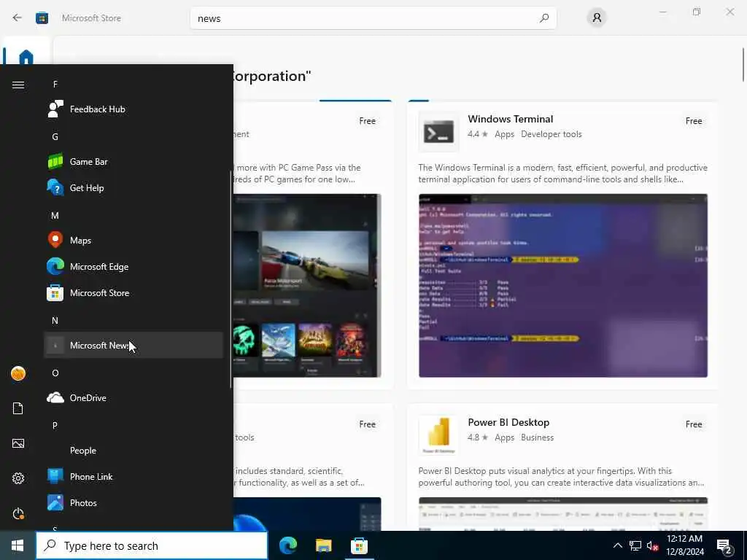
Task: Open Power BI Desktop app title
Action: click(x=508, y=422)
